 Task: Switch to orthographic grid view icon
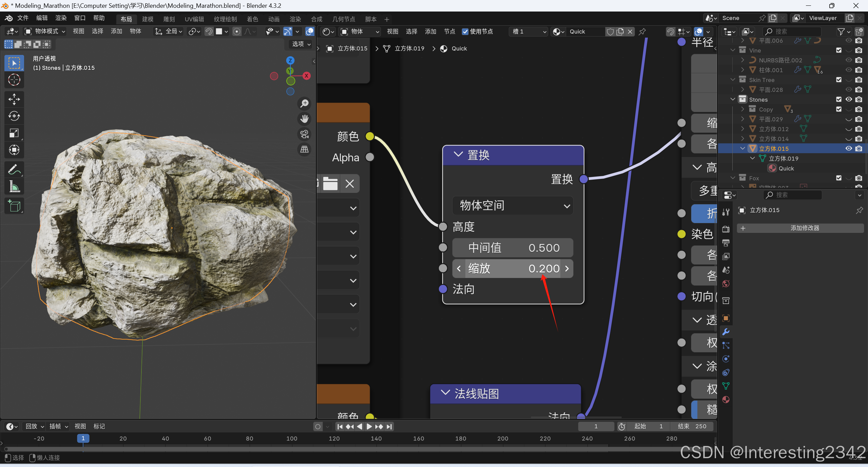[304, 149]
